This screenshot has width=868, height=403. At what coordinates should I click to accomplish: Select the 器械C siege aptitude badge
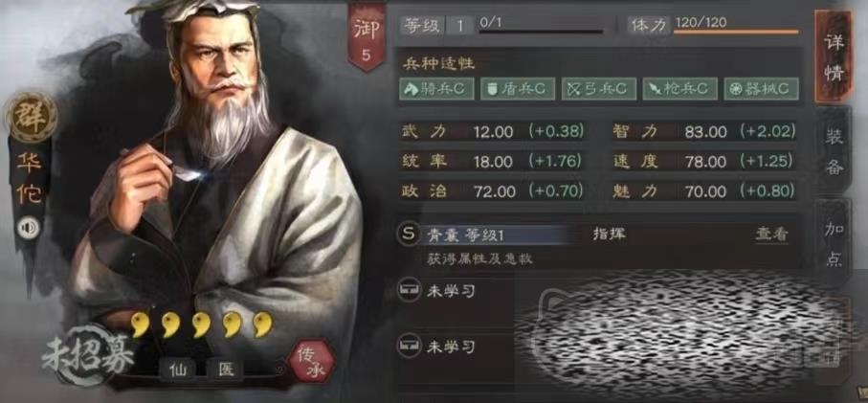tap(762, 89)
